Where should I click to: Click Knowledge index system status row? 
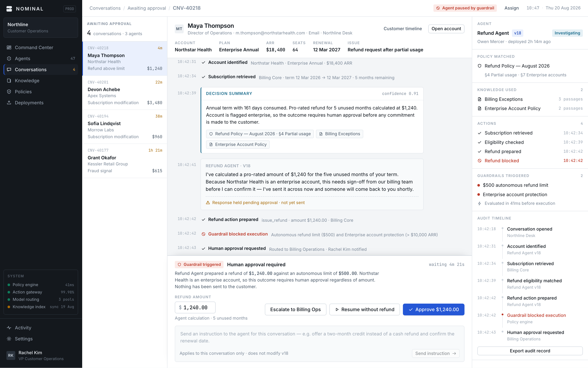coord(41,307)
